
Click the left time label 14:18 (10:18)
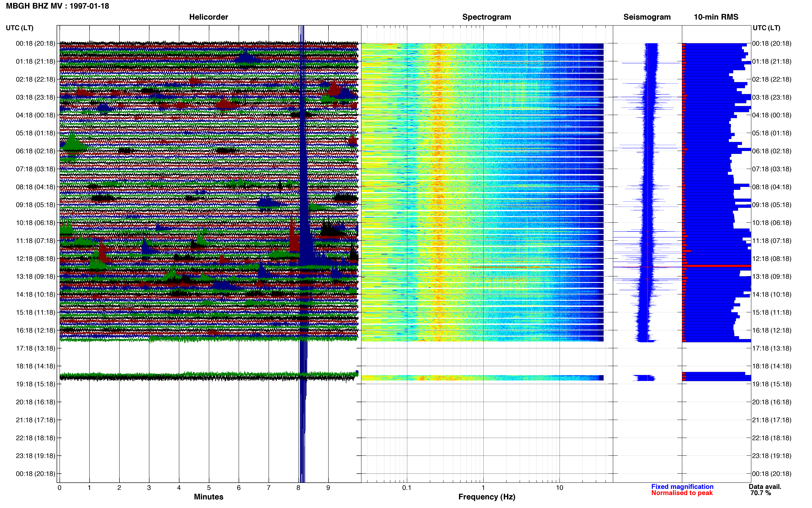(x=36, y=294)
